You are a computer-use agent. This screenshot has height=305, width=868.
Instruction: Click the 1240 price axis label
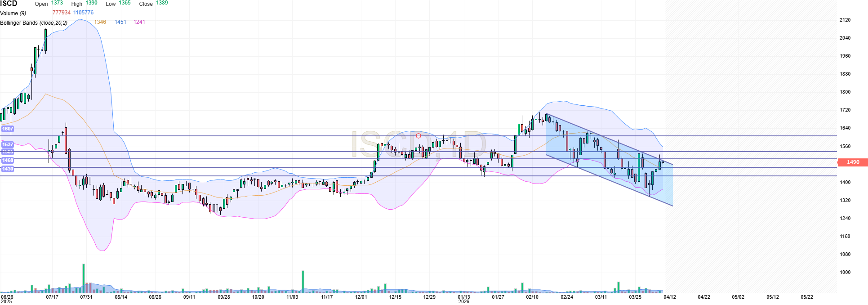845,218
